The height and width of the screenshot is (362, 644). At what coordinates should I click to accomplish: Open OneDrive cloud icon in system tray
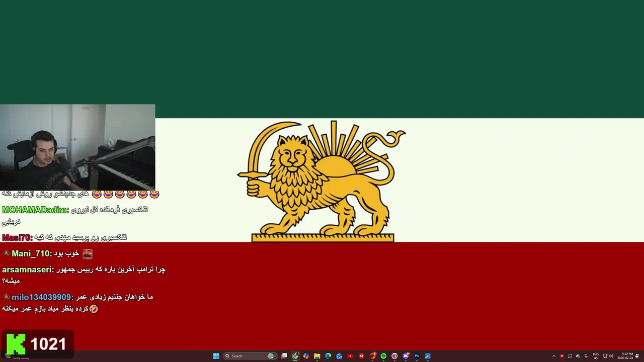tap(578, 356)
